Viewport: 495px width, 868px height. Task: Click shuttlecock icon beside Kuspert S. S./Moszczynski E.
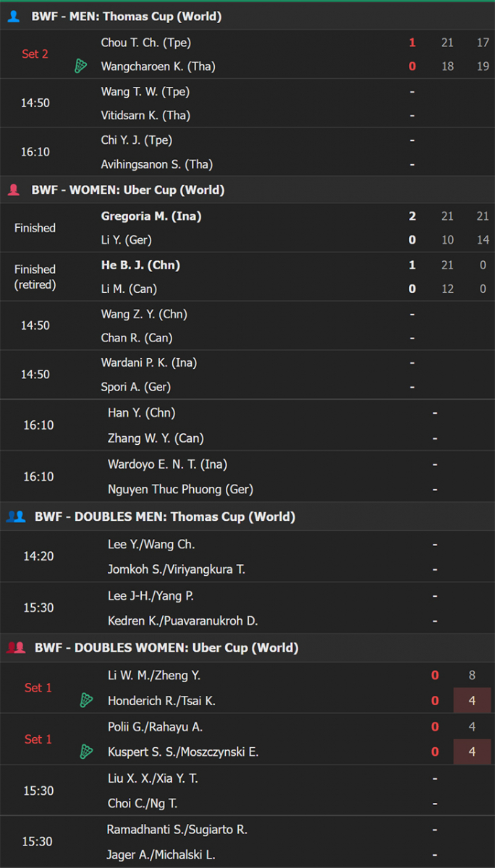pos(86,752)
